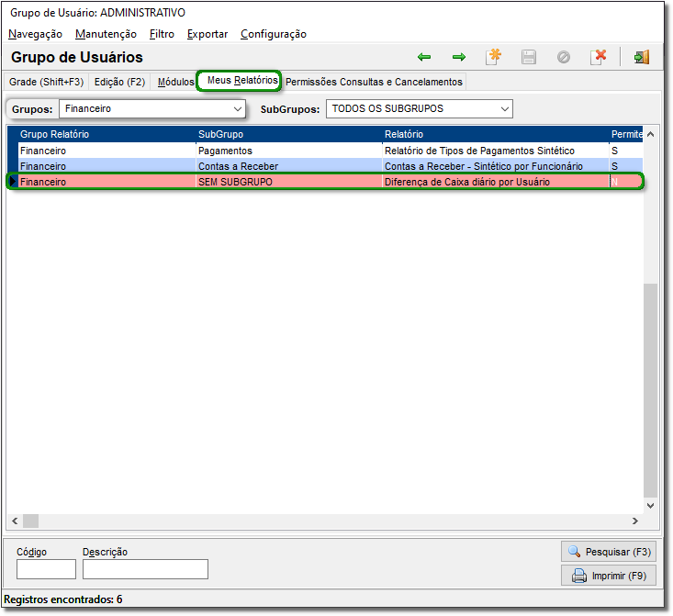The width and height of the screenshot is (673, 616).
Task: Click the horizontal scrollbar left arrow
Action: tap(15, 521)
